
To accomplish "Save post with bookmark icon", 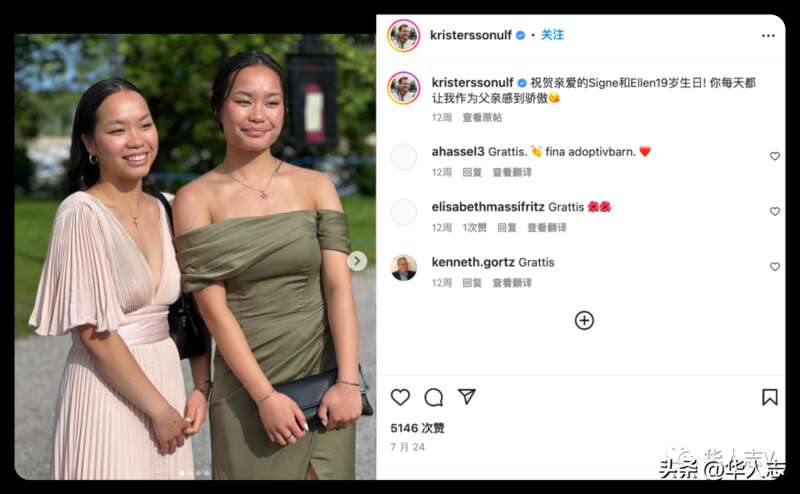I will click(x=769, y=397).
